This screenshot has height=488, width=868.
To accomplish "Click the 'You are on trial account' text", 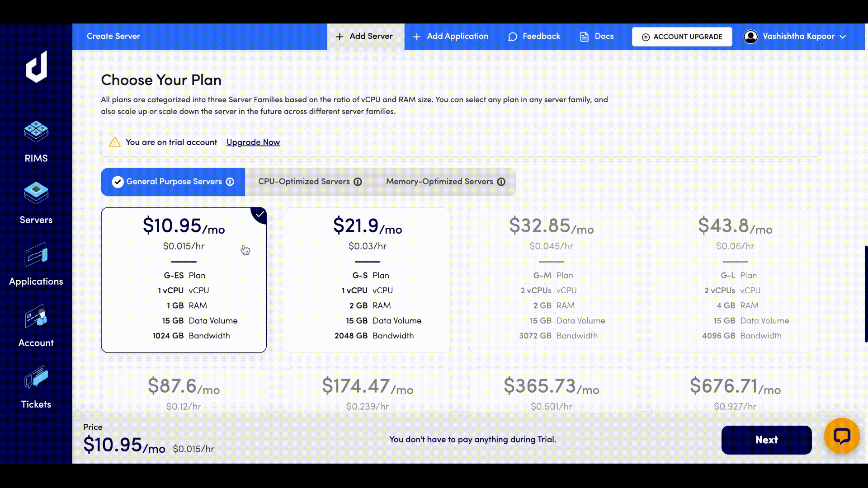I will tap(171, 142).
